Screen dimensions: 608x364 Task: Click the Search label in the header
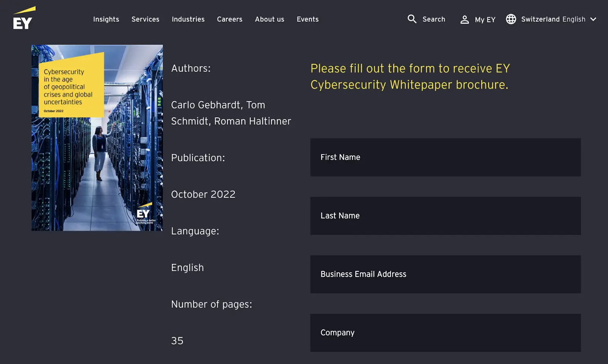(434, 19)
